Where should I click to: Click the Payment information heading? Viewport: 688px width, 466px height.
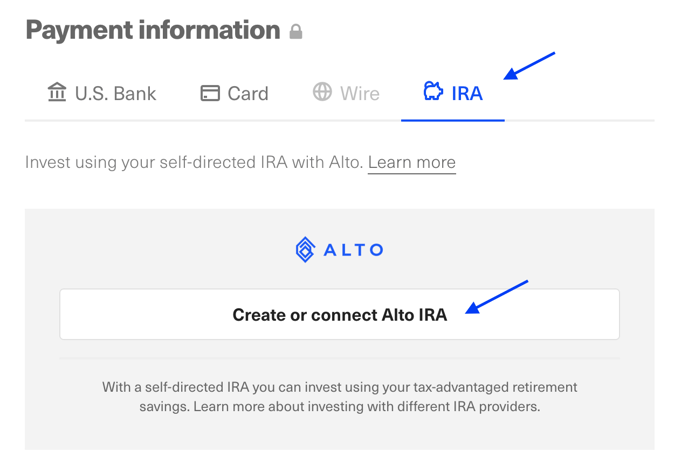(x=153, y=30)
